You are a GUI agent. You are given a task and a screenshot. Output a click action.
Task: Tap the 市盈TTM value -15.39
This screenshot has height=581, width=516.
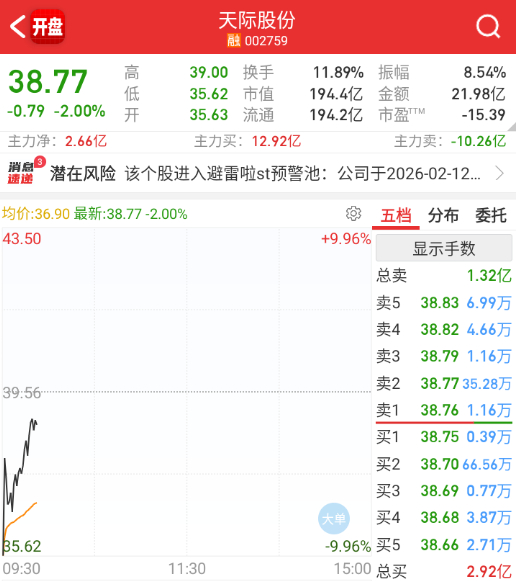tap(484, 115)
